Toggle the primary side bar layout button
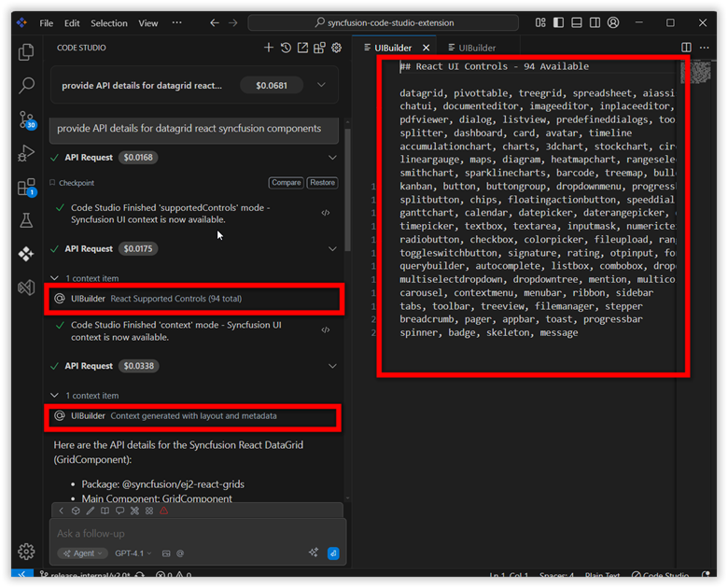The image size is (728, 588). [x=559, y=22]
